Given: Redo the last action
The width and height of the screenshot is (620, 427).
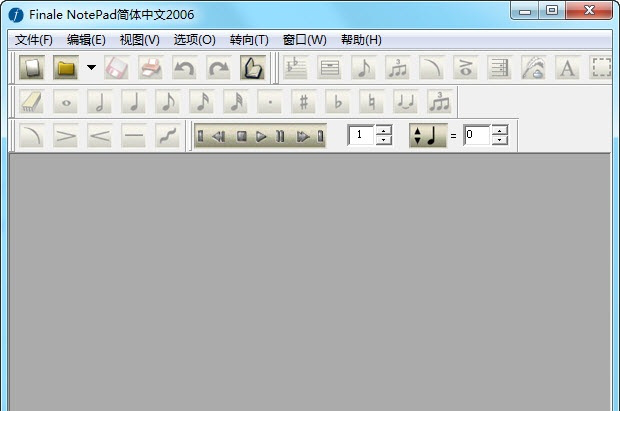Looking at the screenshot, I should coord(219,68).
